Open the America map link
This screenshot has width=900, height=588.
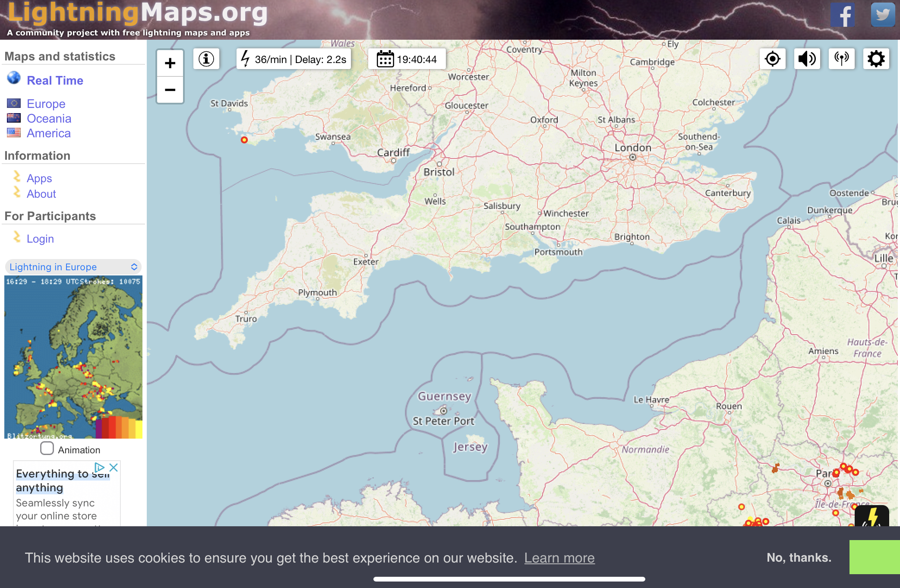point(49,133)
